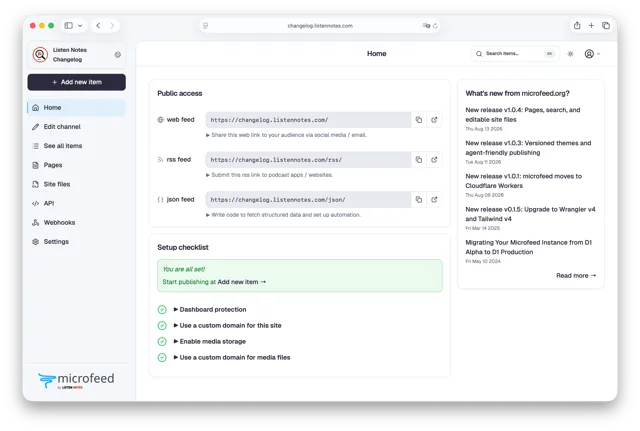Click the address bar changelog.listennotes.com

[x=320, y=26]
